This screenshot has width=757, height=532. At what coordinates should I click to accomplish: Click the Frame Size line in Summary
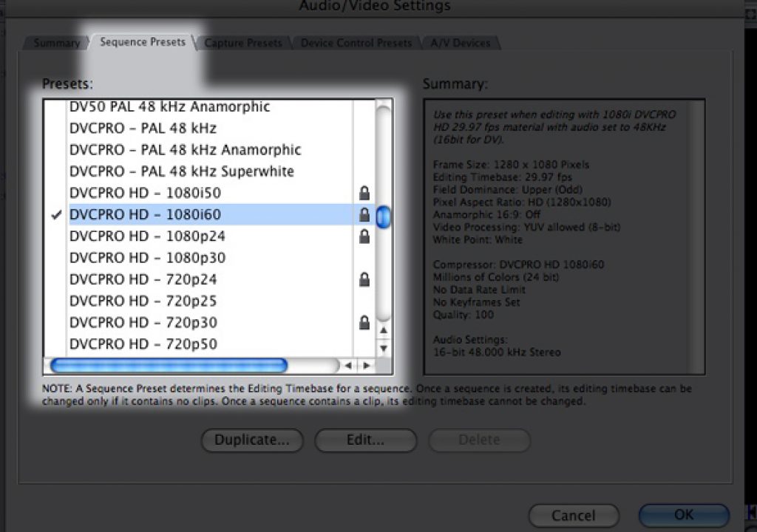click(511, 165)
